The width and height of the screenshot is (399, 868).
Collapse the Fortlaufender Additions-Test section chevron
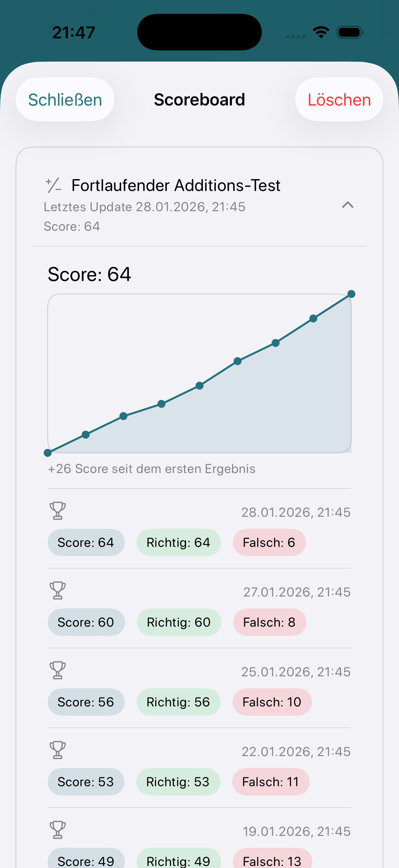(347, 205)
